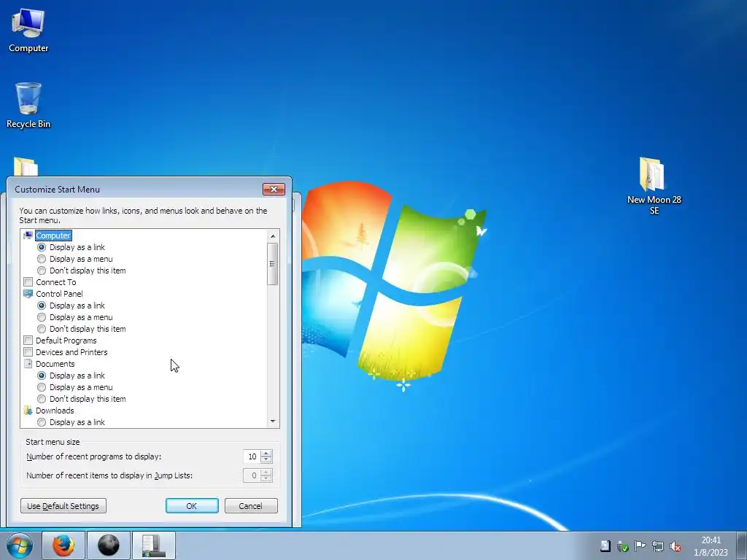
Task: Open the Action Center flag icon
Action: 640,546
